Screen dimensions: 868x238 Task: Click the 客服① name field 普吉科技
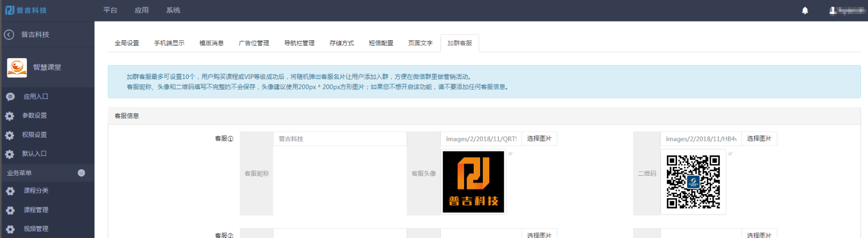340,139
